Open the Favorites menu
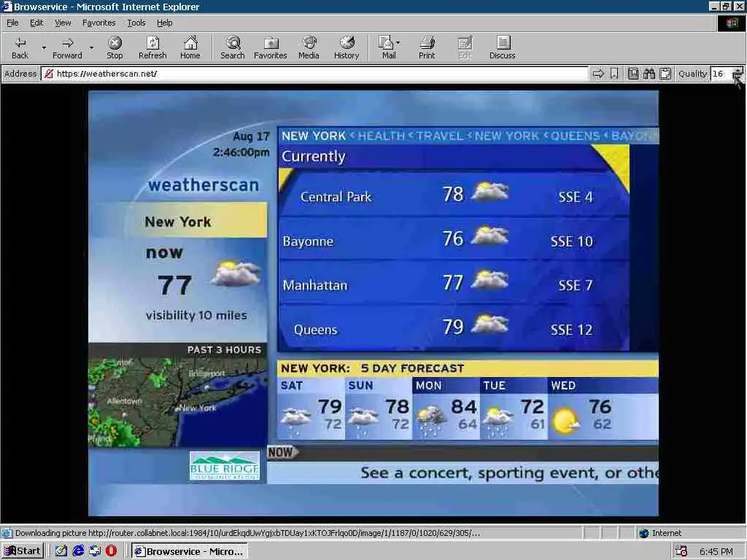 tap(98, 23)
